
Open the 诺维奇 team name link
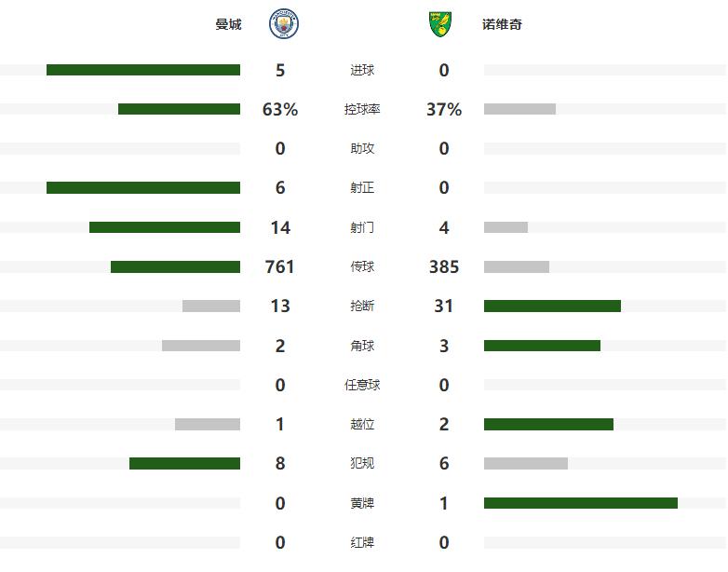click(502, 24)
